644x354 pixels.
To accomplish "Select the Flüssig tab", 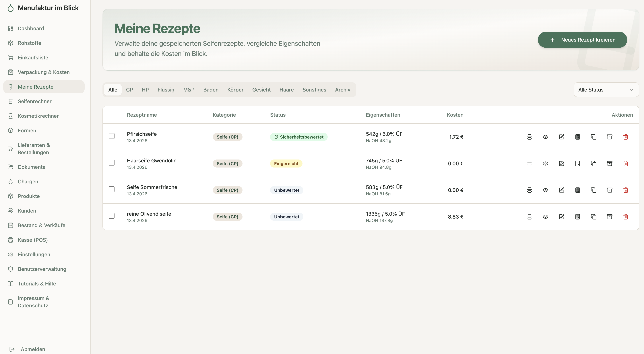I will [166, 90].
